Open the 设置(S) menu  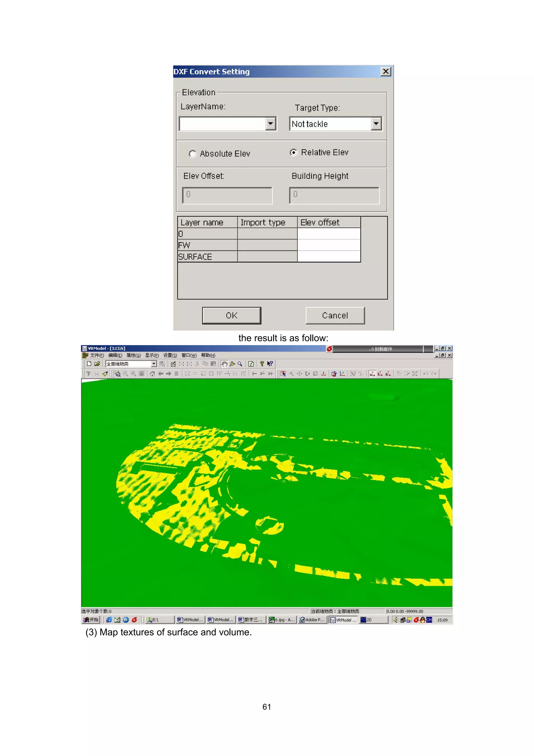(x=170, y=355)
